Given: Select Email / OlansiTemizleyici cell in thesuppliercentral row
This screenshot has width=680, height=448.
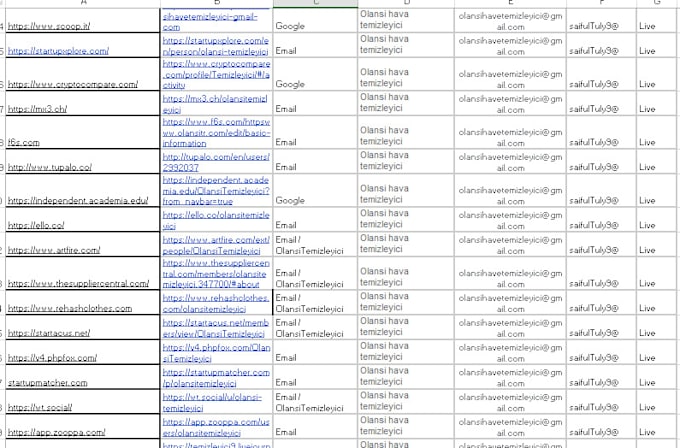Looking at the screenshot, I should pos(315,273).
